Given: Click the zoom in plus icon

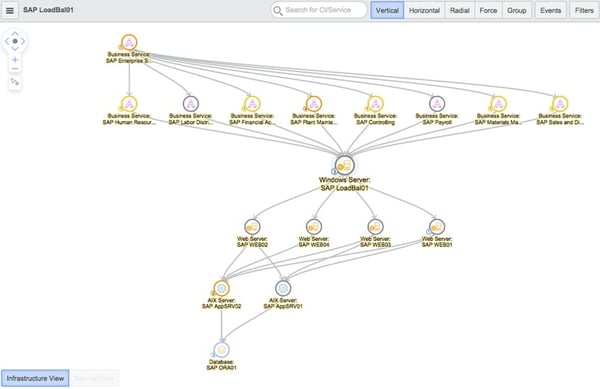Looking at the screenshot, I should (15, 60).
